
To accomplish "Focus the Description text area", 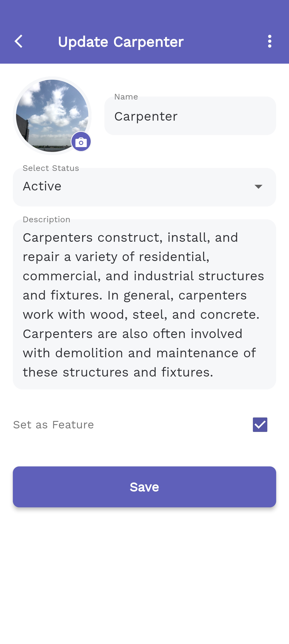I will click(144, 304).
